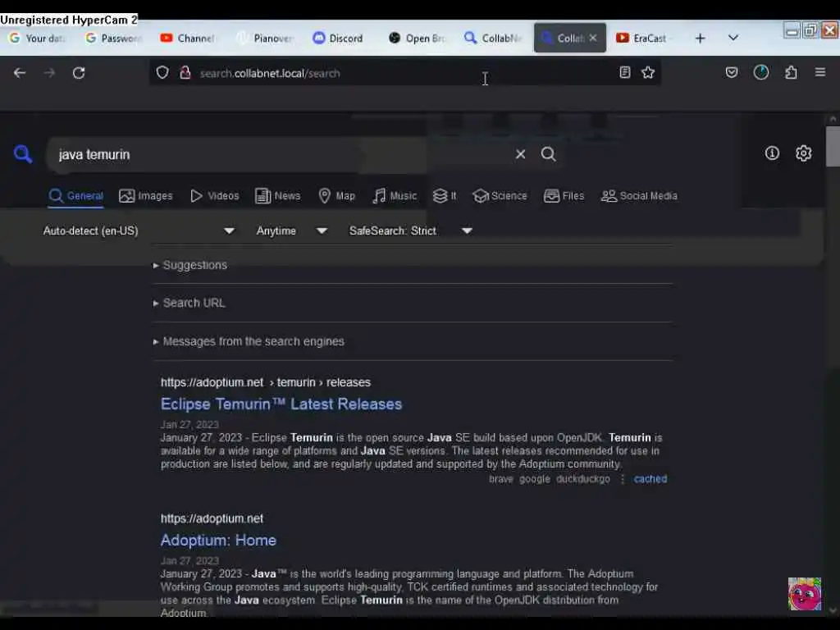Switch to the Open Br browser tab

pyautogui.click(x=418, y=38)
